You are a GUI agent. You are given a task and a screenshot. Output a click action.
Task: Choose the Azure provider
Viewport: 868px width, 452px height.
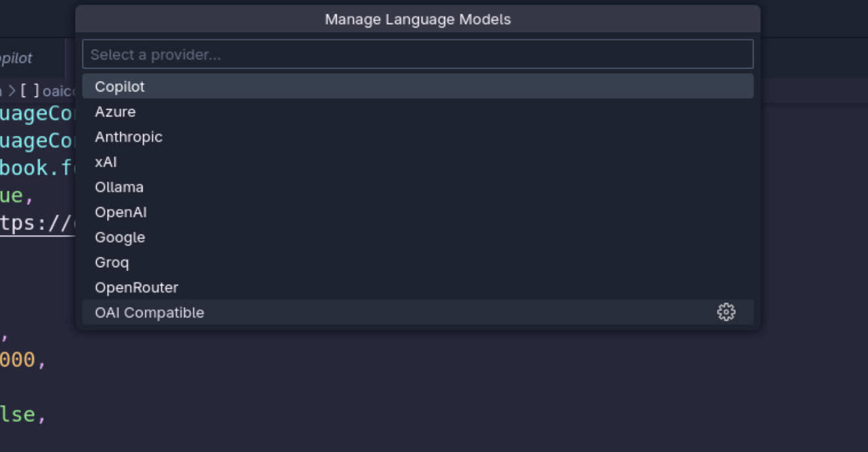tap(115, 112)
